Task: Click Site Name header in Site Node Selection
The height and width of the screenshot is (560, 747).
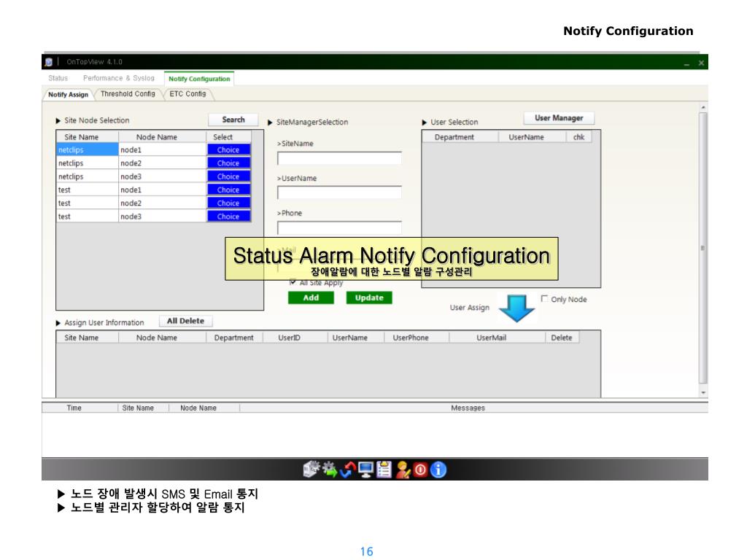Action: (x=88, y=136)
